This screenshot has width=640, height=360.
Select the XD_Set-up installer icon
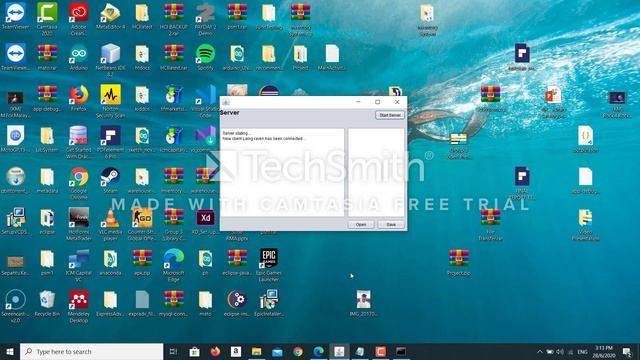(x=205, y=221)
